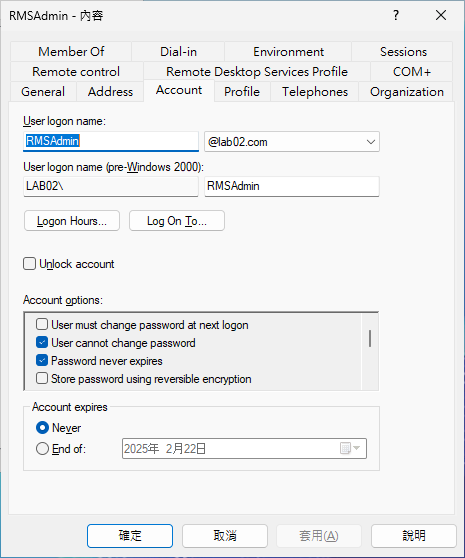Close the RMSAdmin properties dialog
The width and height of the screenshot is (465, 558).
coord(441,15)
